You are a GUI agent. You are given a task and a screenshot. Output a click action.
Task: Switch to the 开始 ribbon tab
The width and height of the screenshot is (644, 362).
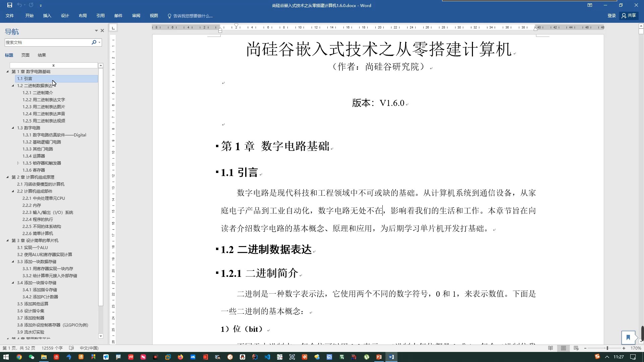coord(30,16)
